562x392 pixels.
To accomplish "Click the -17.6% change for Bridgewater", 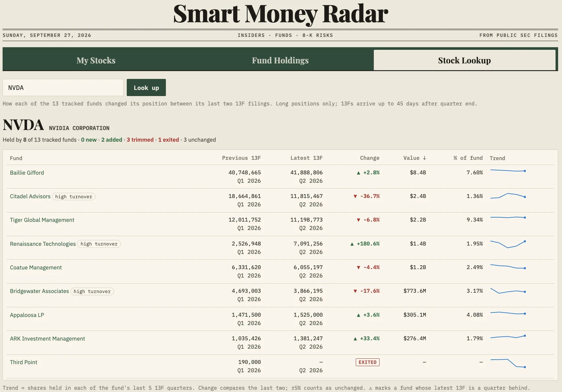I will (366, 291).
